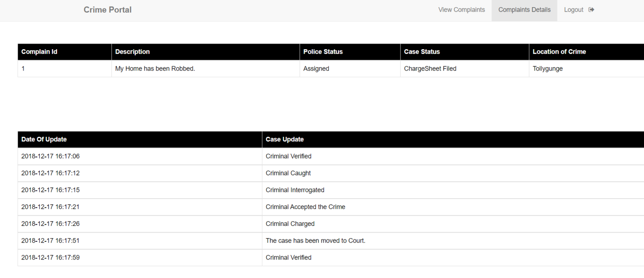Click the Assigned police status cell

316,68
